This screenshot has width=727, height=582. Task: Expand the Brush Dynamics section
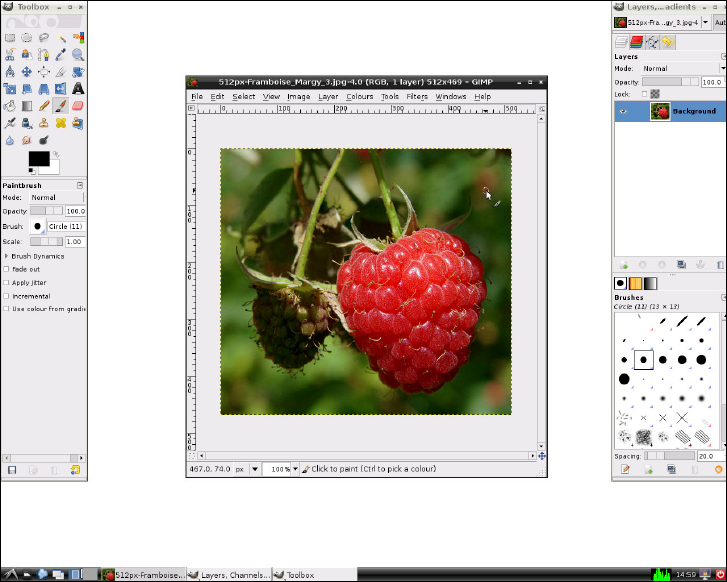pos(7,256)
